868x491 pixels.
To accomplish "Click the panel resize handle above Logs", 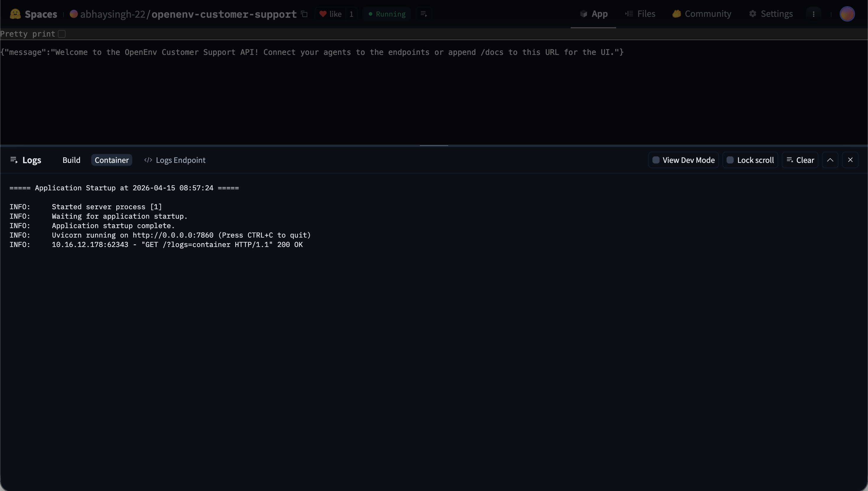I will tap(434, 145).
